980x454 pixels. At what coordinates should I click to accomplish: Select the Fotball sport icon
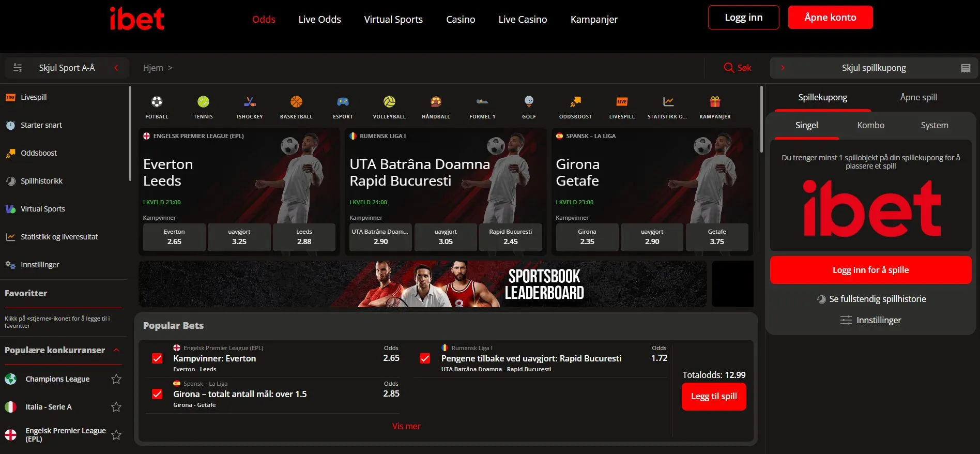[x=157, y=102]
